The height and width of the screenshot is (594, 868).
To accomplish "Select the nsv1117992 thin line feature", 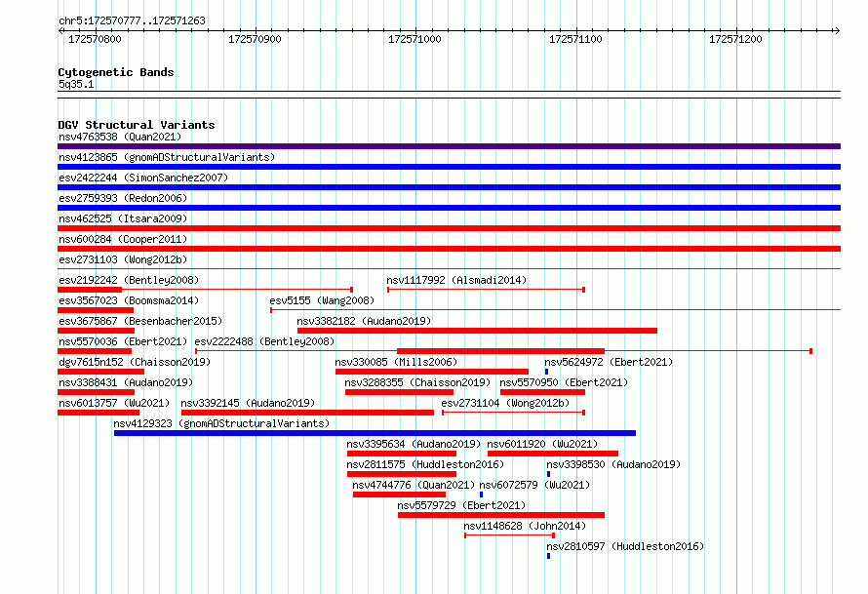I will pos(486,290).
